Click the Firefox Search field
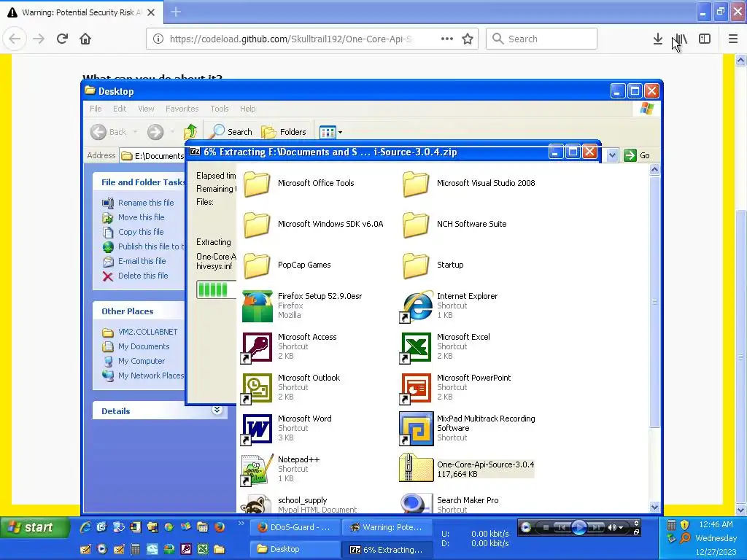 click(542, 39)
